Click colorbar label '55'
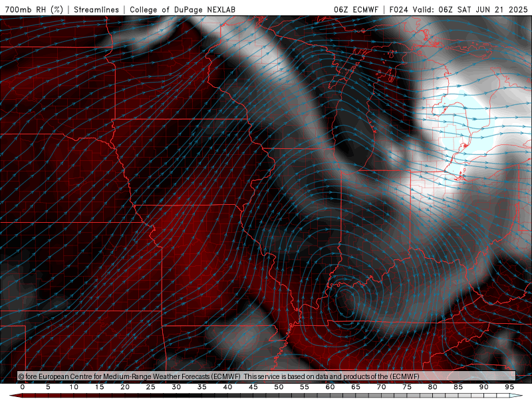The height and width of the screenshot is (399, 532). tap(305, 387)
